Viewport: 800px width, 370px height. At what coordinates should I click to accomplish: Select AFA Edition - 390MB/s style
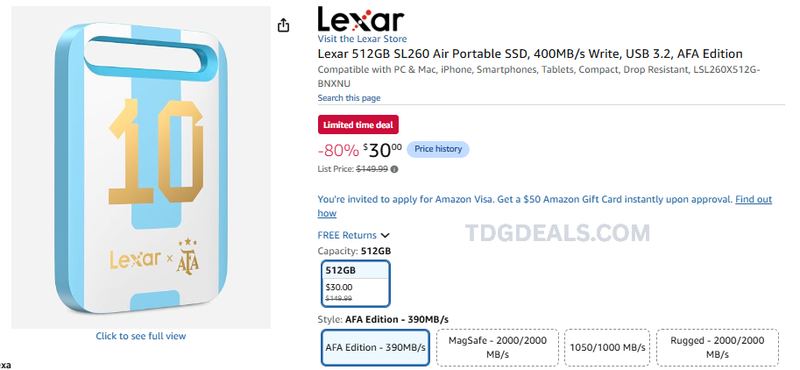coord(376,348)
